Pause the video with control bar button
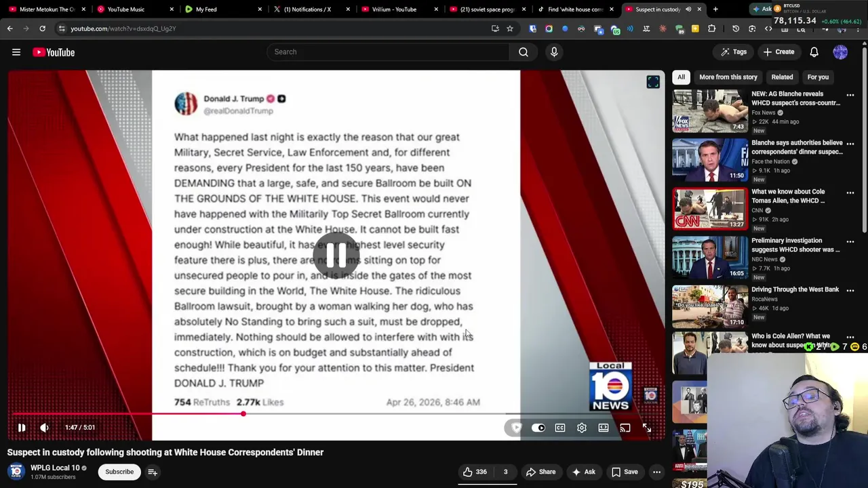Image resolution: width=868 pixels, height=488 pixels. (22, 428)
